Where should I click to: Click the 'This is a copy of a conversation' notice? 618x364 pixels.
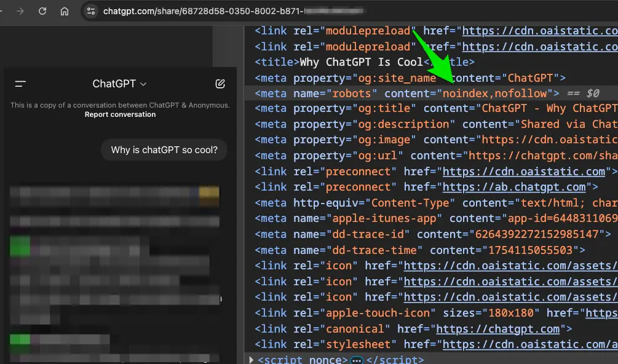tap(120, 105)
